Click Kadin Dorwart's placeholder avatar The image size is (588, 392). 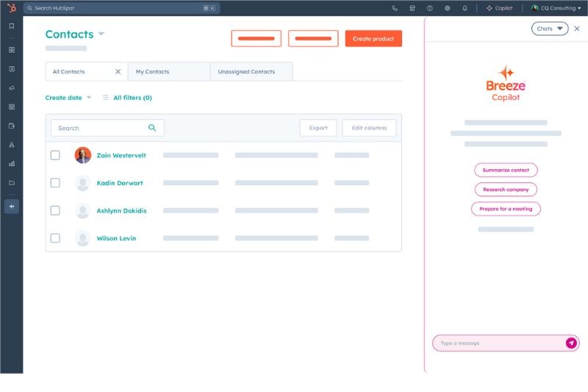(83, 183)
